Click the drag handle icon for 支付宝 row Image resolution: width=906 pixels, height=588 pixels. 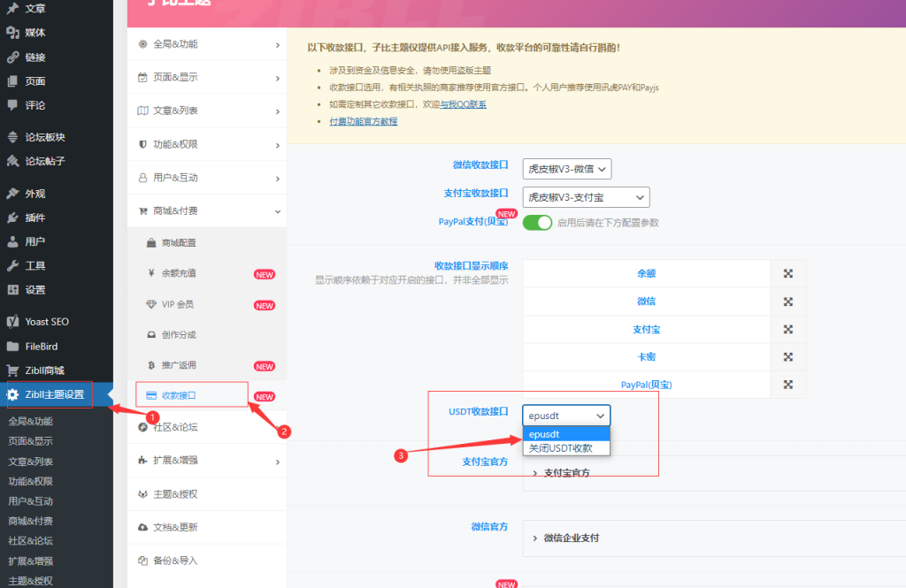tap(788, 329)
